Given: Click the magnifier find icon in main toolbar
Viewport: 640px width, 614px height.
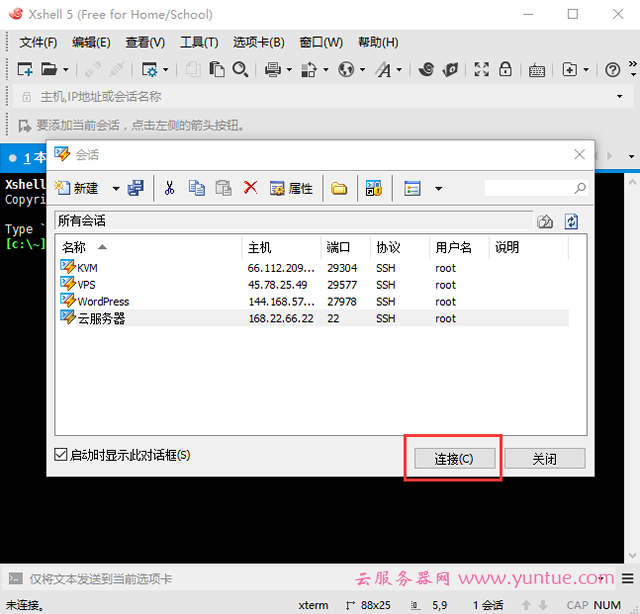Looking at the screenshot, I should (x=240, y=69).
